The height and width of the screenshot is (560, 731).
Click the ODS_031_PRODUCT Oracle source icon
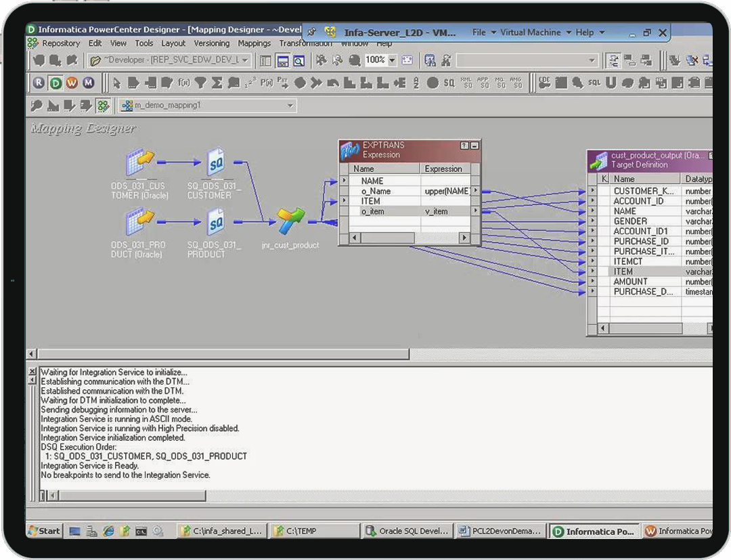click(x=139, y=222)
